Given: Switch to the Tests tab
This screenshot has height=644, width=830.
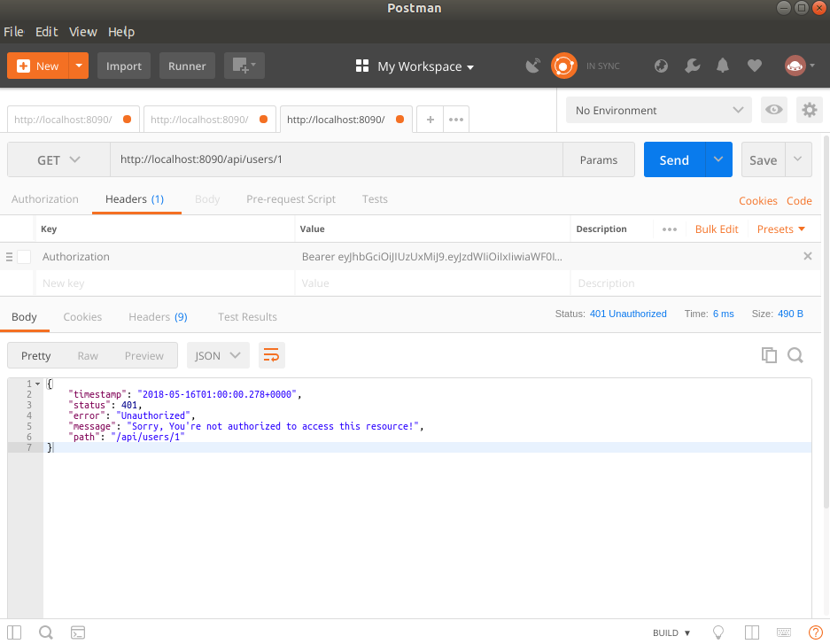Looking at the screenshot, I should pyautogui.click(x=375, y=199).
